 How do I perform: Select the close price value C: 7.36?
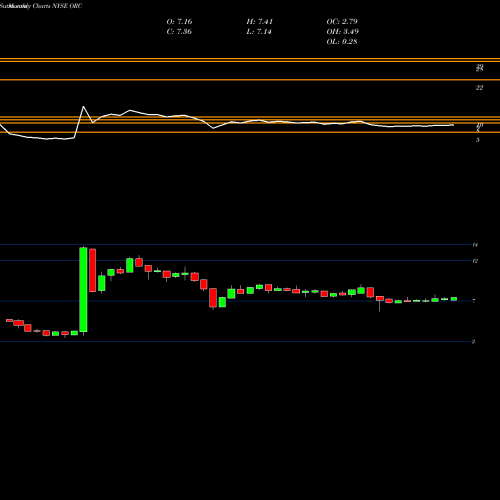coord(179,32)
